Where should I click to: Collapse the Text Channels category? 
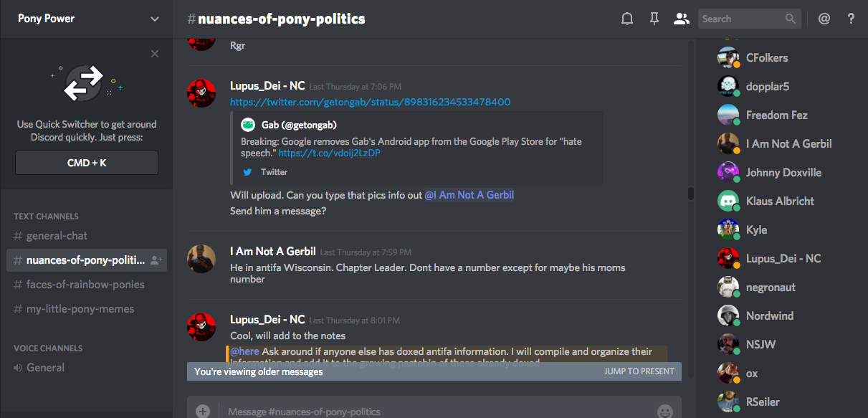[x=46, y=216]
